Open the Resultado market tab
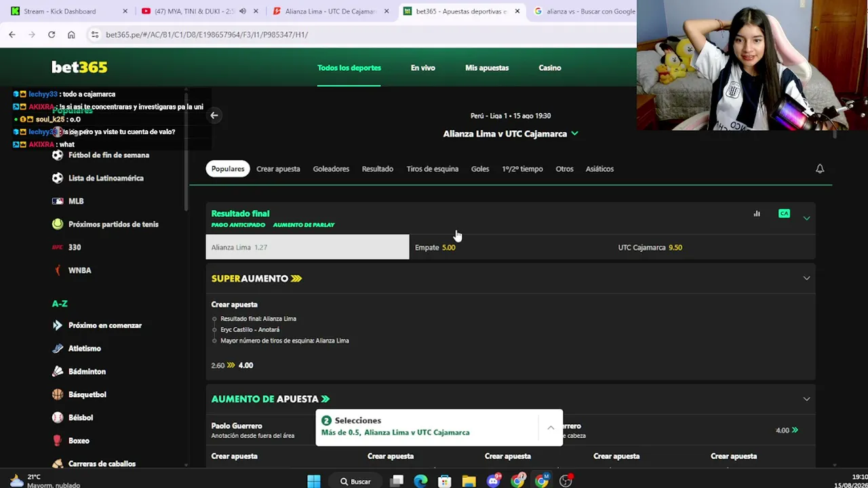Viewport: 868px width, 488px height. pyautogui.click(x=378, y=169)
